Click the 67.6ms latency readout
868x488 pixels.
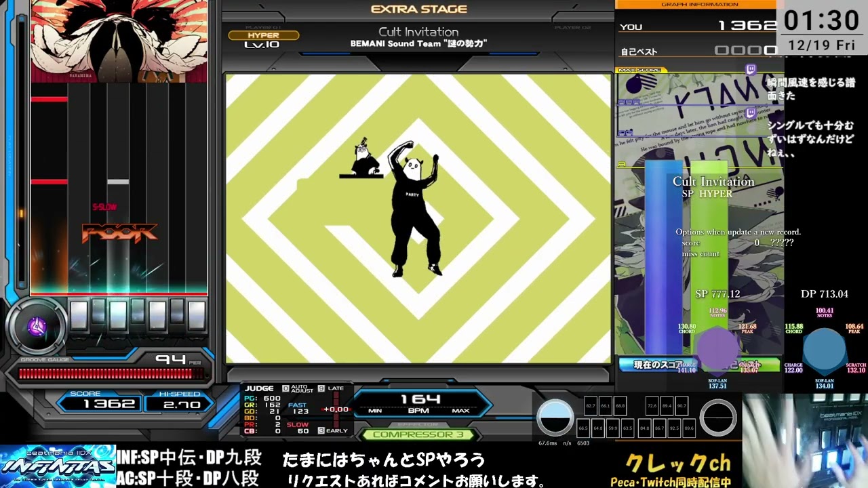(x=548, y=443)
